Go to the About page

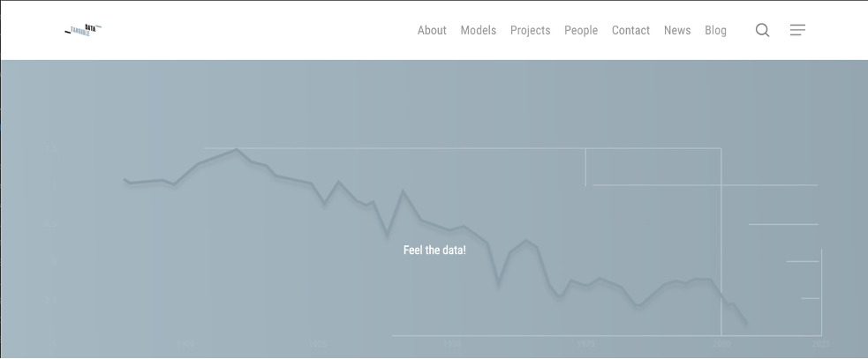[x=432, y=30]
